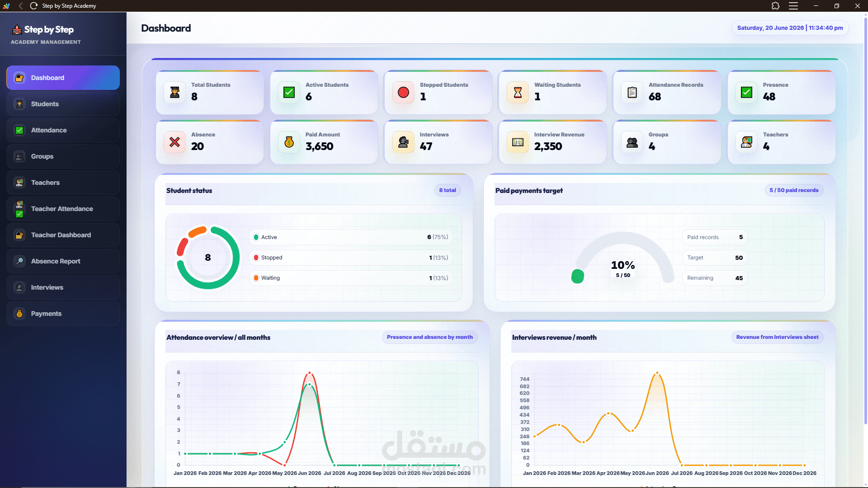Click the Groups sidebar icon
The width and height of the screenshot is (868, 488).
coord(19,156)
